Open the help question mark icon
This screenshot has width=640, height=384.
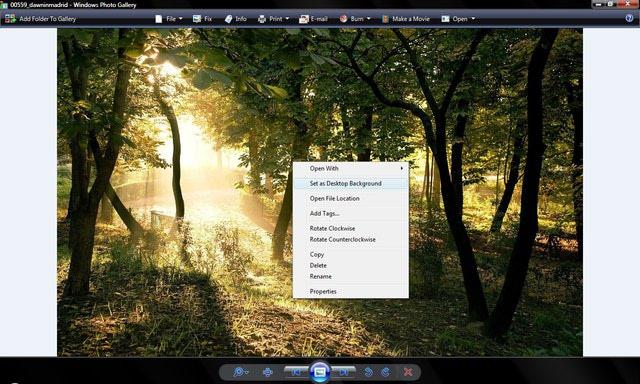pyautogui.click(x=629, y=18)
